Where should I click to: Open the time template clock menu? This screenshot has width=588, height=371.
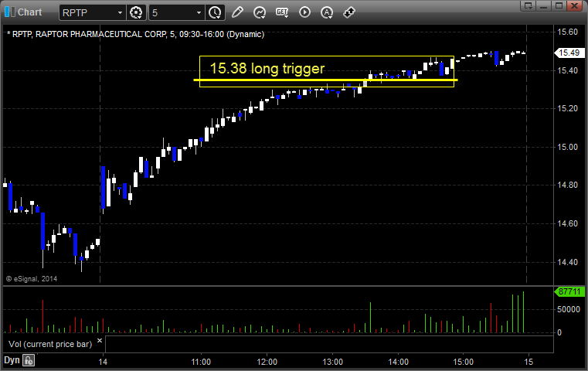point(216,13)
